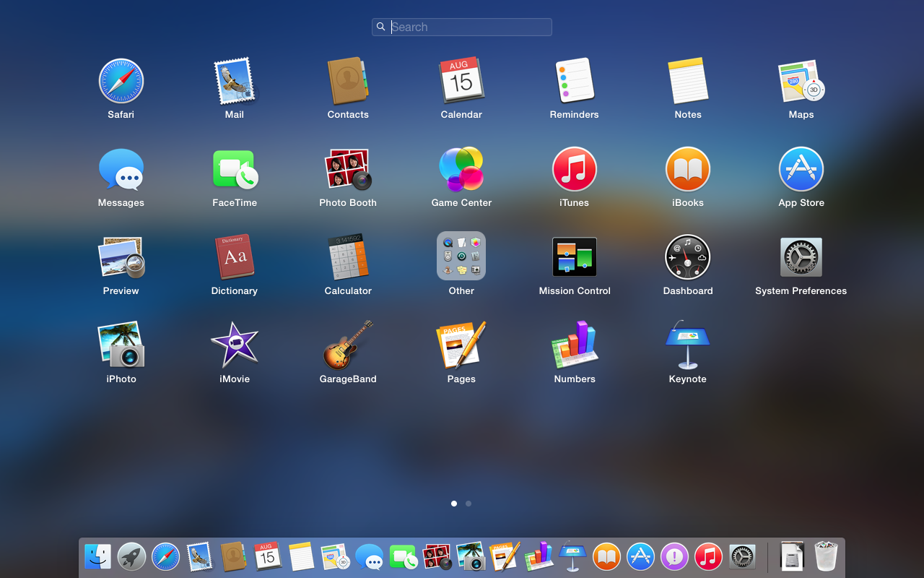Open Notes from the Dock
The height and width of the screenshot is (578, 924).
(301, 557)
